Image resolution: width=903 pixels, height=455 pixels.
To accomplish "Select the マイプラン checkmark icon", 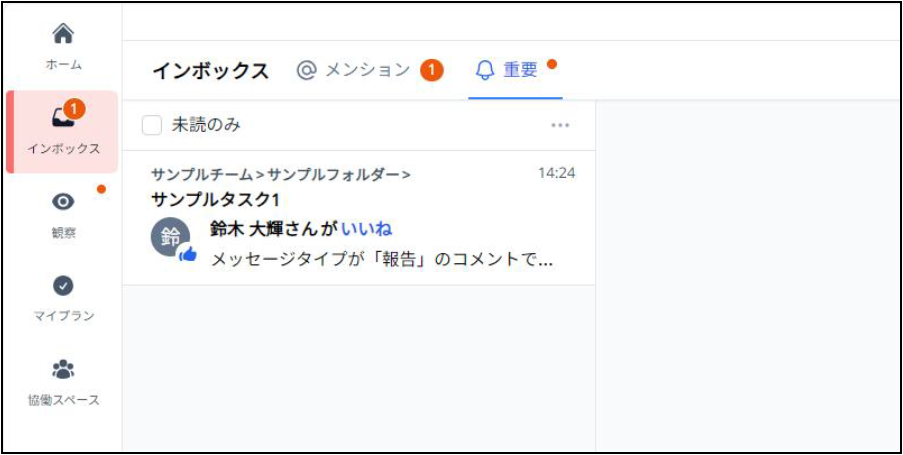I will click(63, 286).
